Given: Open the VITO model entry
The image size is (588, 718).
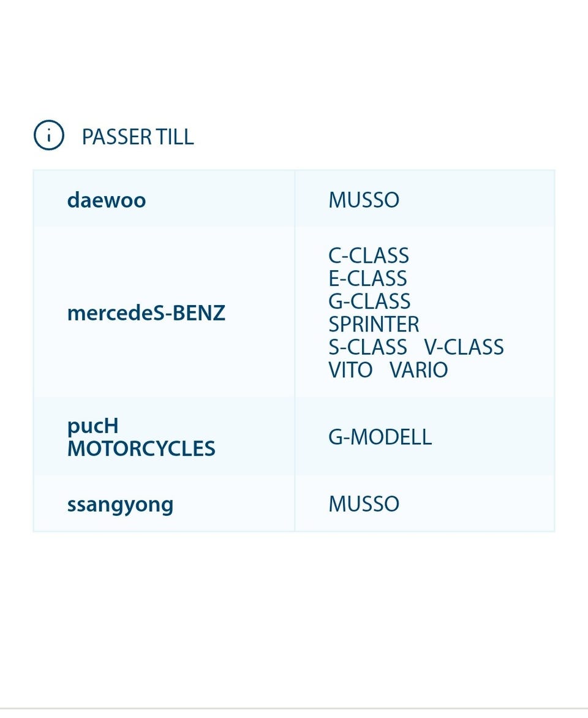Looking at the screenshot, I should [x=350, y=370].
